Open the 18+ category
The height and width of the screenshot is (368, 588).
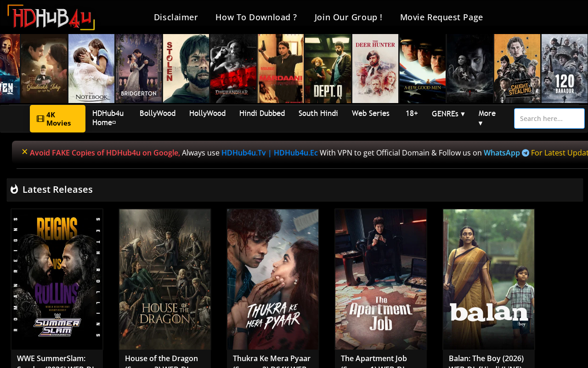point(412,113)
